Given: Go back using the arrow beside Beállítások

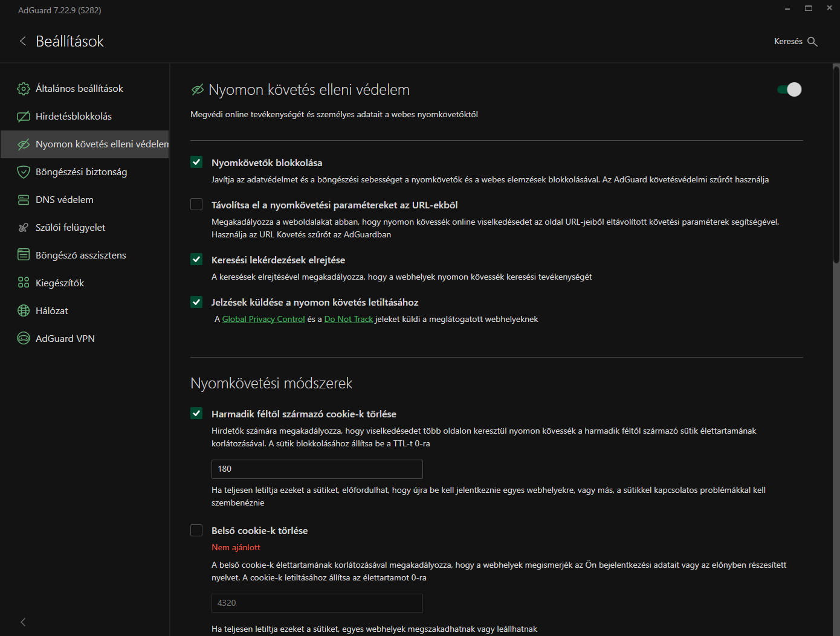Looking at the screenshot, I should (23, 41).
